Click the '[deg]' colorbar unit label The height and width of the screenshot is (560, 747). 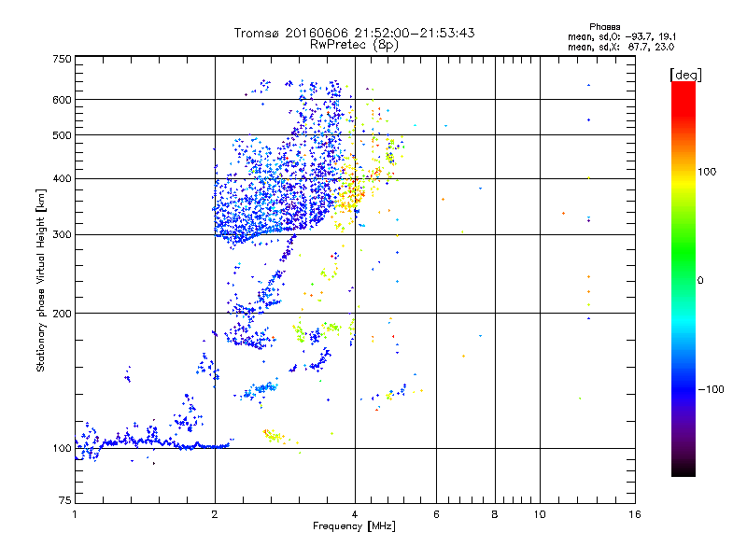(685, 75)
